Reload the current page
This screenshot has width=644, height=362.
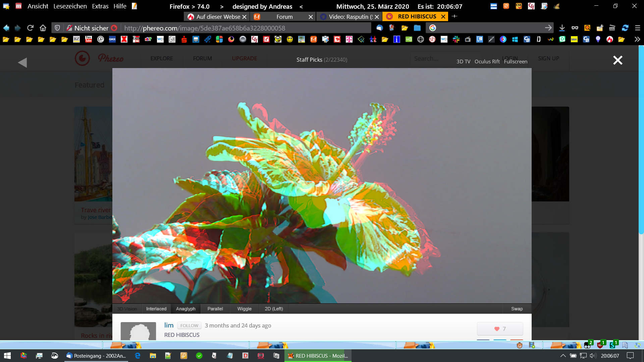pos(30,28)
